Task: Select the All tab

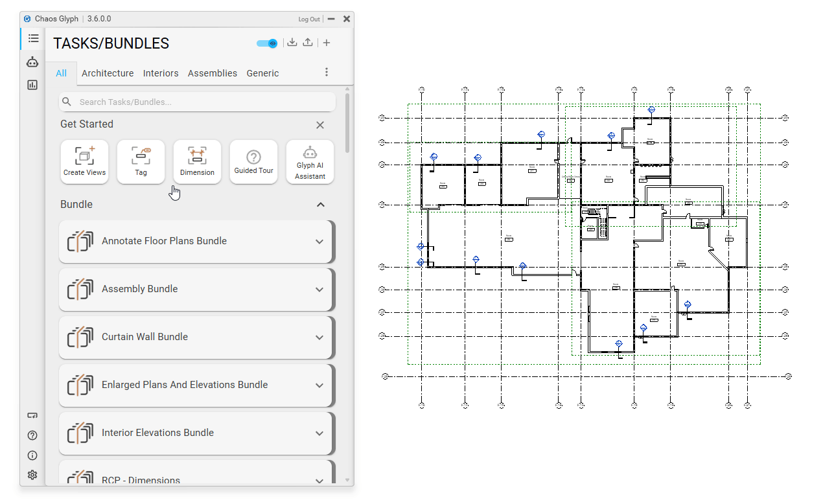Action: tap(61, 73)
